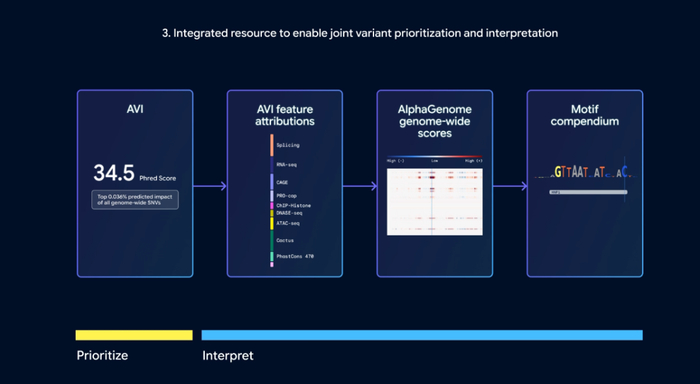Click the Interpret label
Image resolution: width=700 pixels, height=384 pixels.
point(228,355)
